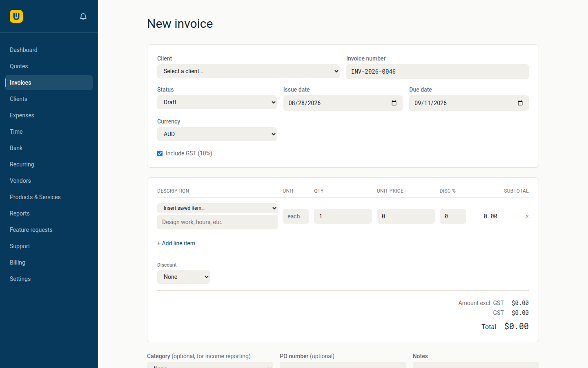Open notifications bell icon
Viewport: 588px width, 368px height.
(83, 16)
